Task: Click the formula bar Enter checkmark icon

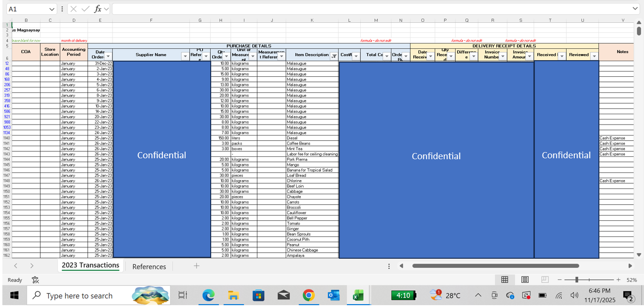Action: (85, 9)
